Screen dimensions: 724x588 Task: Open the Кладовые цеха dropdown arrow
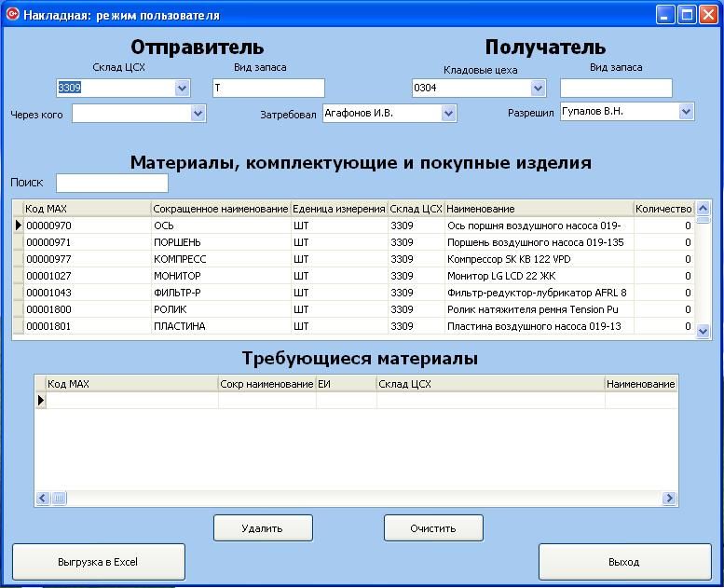(538, 88)
